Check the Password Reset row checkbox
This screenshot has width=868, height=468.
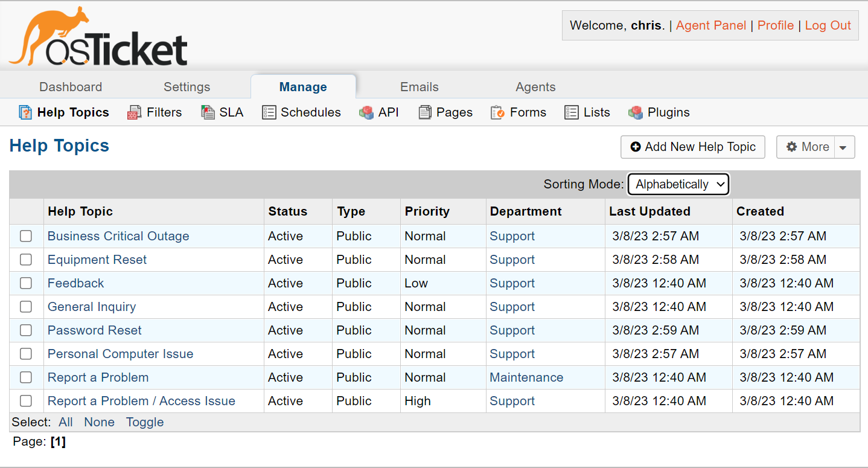click(x=26, y=330)
